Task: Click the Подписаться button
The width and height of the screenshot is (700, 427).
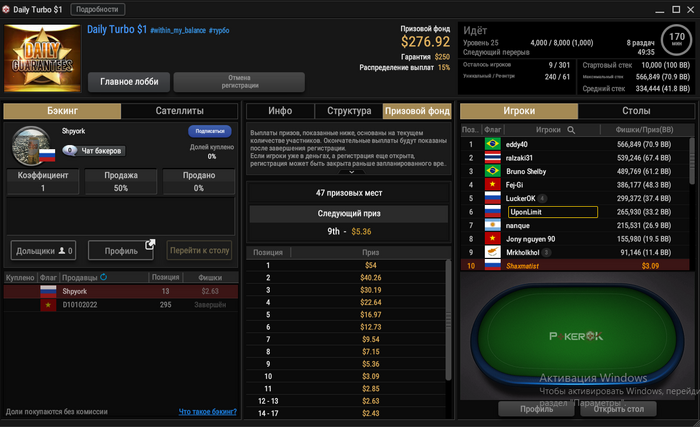Action: click(x=210, y=131)
